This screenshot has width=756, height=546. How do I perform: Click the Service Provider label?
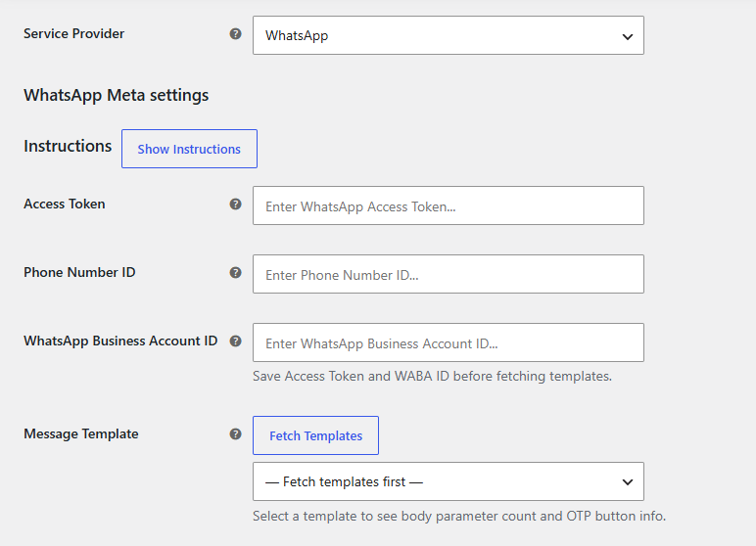pos(73,33)
